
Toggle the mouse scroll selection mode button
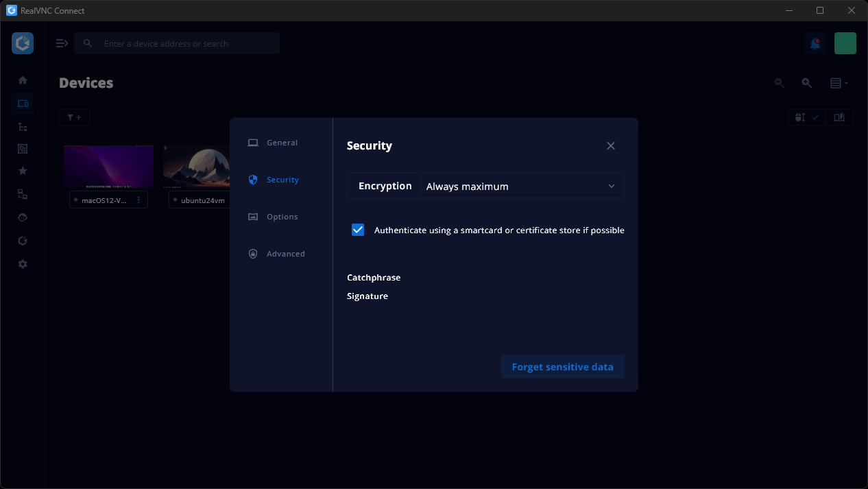coord(806,117)
